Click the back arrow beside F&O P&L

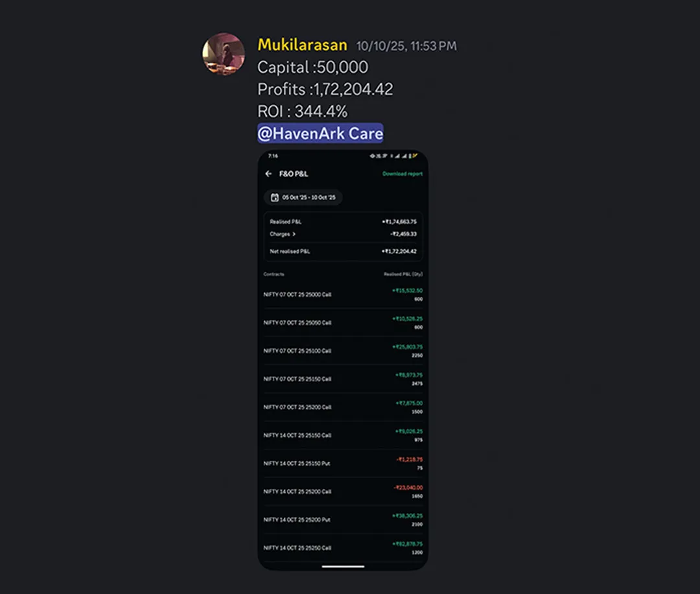pyautogui.click(x=268, y=174)
